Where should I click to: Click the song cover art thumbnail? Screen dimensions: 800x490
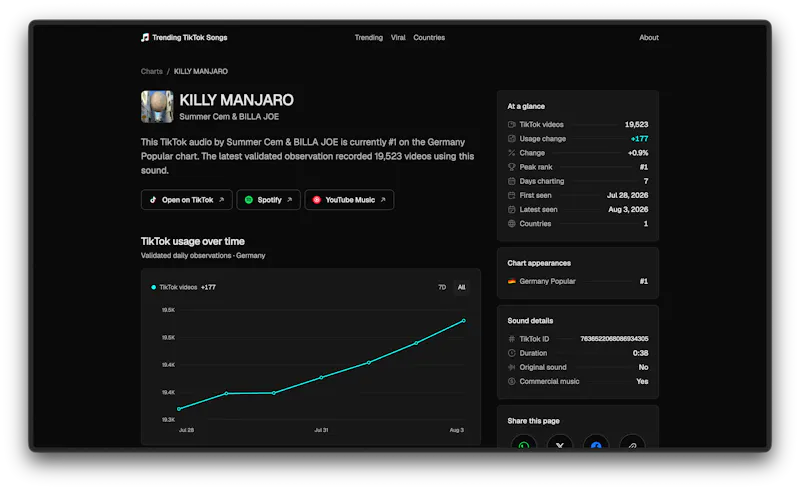click(157, 107)
